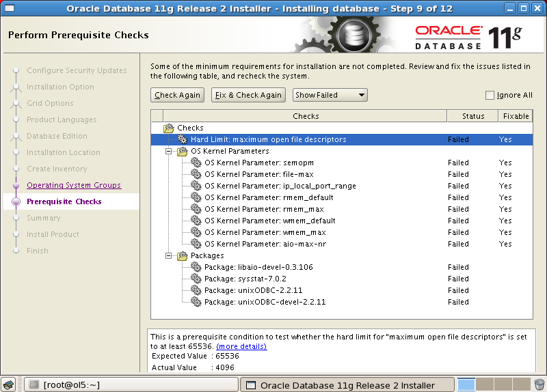Click gear icon beside sysstat-7.0.2 package
Screen dimensions: 547x392
tap(196, 279)
